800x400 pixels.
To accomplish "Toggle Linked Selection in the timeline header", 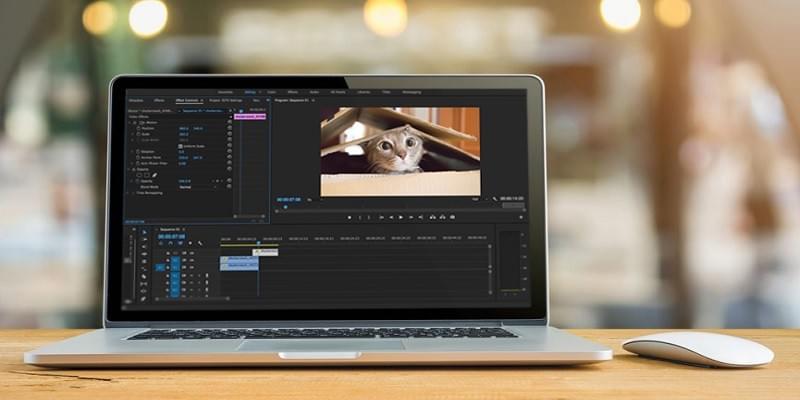I will (180, 243).
